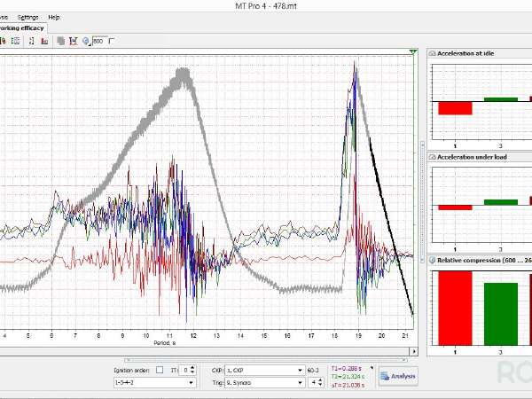Click the Acceleration under load panel title
The width and height of the screenshot is (532, 399).
tap(472, 157)
